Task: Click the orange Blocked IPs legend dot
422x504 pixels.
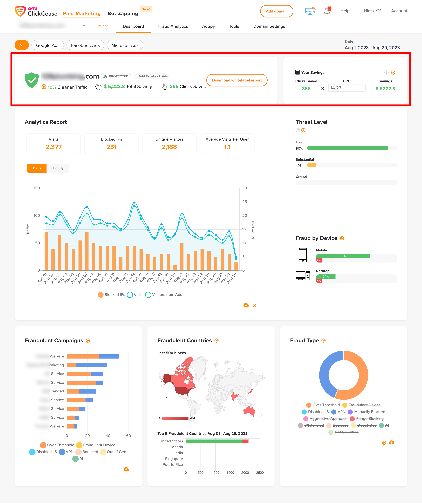Action: tap(100, 294)
